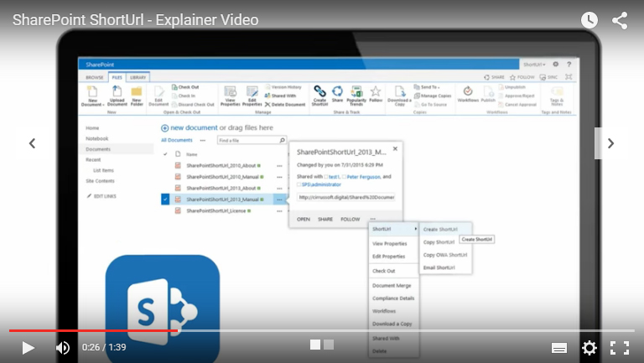
Task: Click the Download a Copy ribbon icon
Action: [x=399, y=96]
